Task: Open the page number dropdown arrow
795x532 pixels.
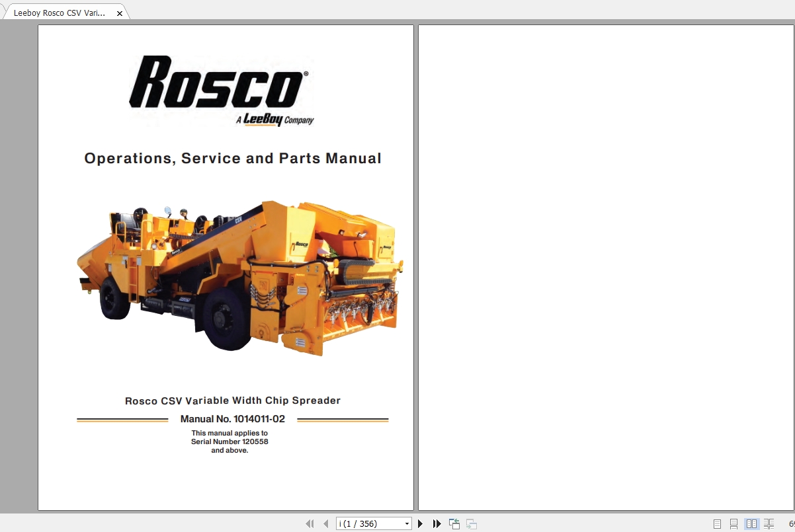Action: pyautogui.click(x=407, y=523)
